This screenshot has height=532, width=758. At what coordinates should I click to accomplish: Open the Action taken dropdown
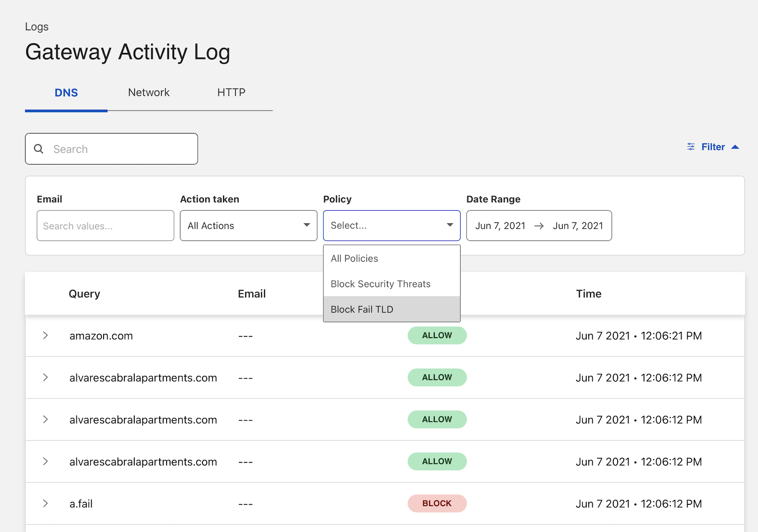tap(248, 225)
